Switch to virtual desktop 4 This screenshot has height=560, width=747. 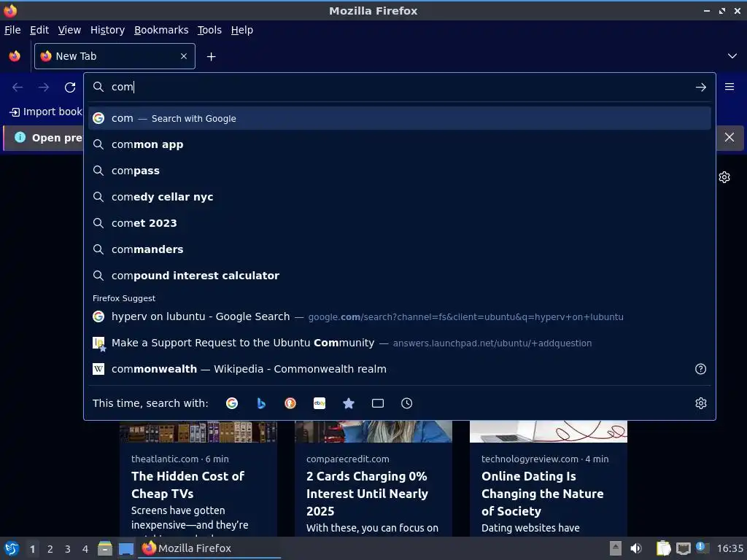pyautogui.click(x=85, y=549)
